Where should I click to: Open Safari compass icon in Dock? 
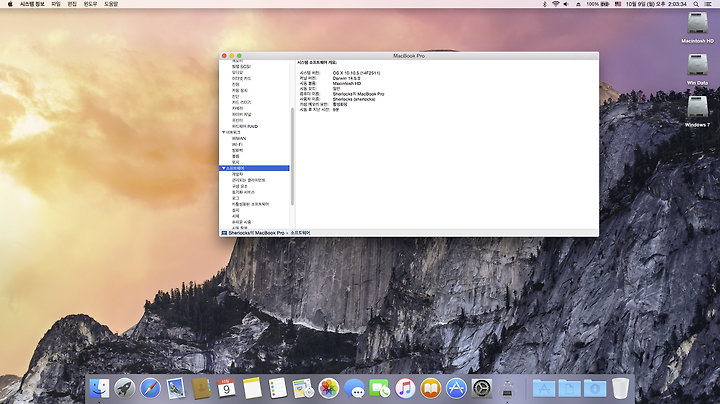pos(150,388)
